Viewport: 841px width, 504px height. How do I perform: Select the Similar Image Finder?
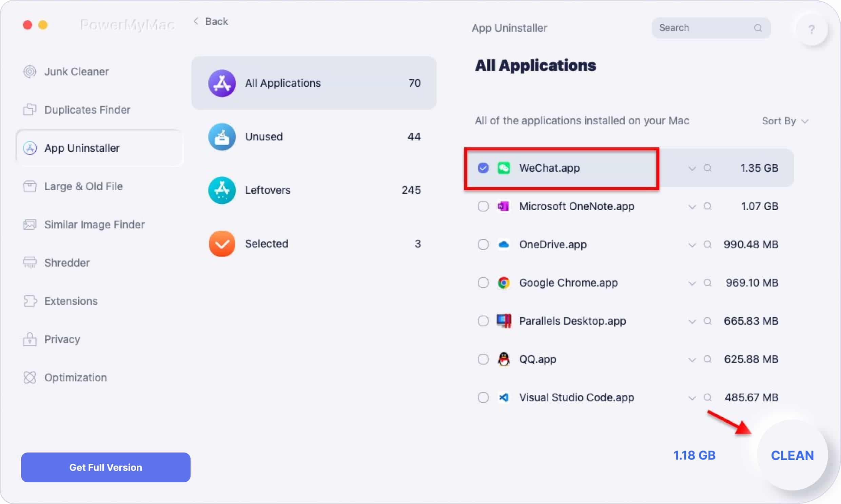click(x=95, y=225)
